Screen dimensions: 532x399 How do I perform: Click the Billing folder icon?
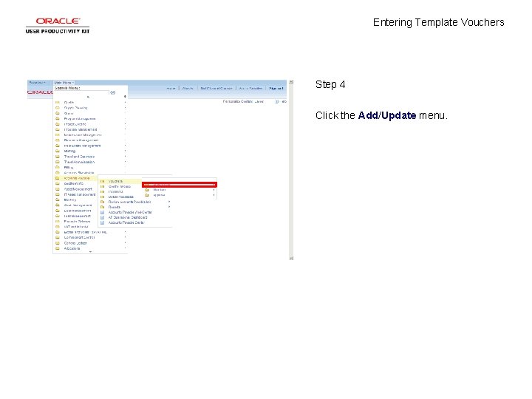[58, 167]
